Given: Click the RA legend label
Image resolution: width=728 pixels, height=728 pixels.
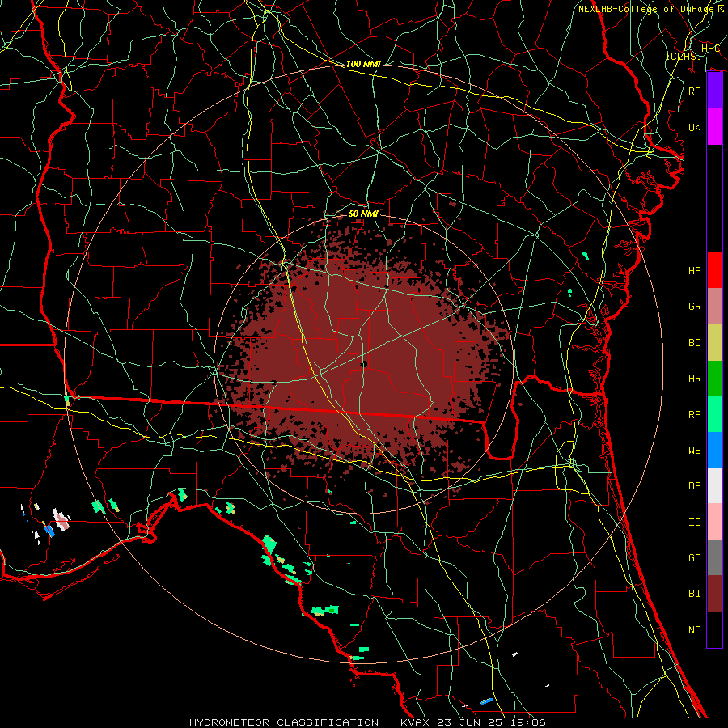Looking at the screenshot, I should click(x=695, y=414).
